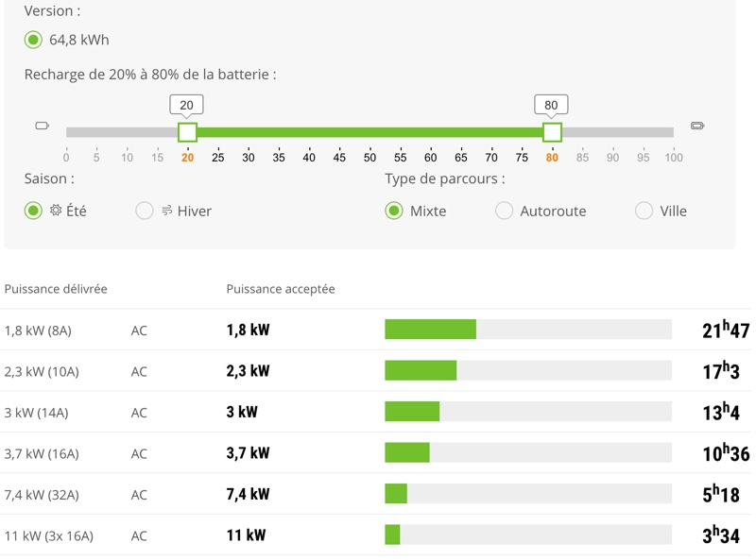
Task: Click the slider's upper handle at 80
Action: 552,132
